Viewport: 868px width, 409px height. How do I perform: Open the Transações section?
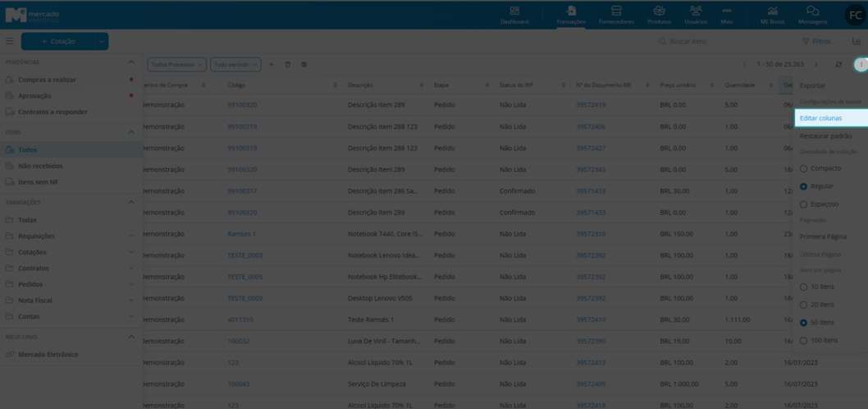[x=571, y=15]
